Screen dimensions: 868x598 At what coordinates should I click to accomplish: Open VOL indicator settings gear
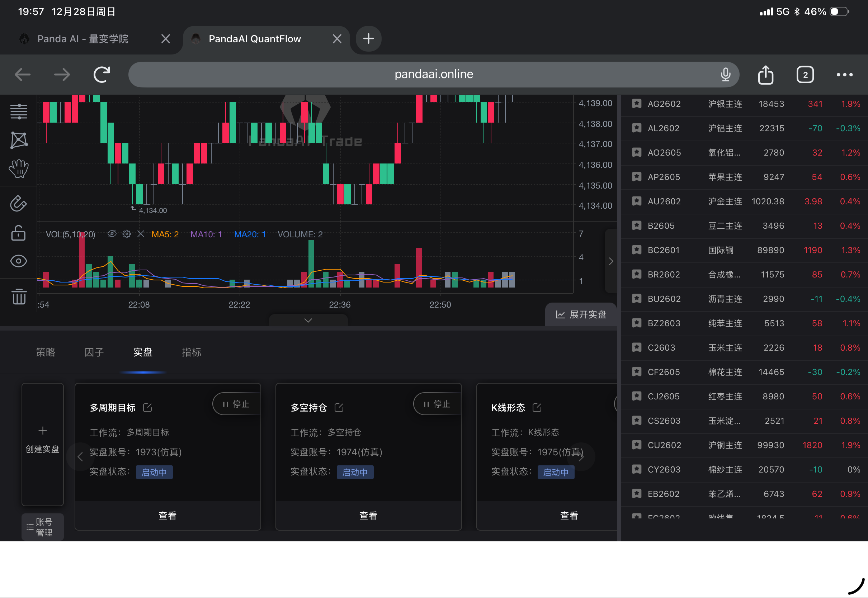[x=127, y=234]
